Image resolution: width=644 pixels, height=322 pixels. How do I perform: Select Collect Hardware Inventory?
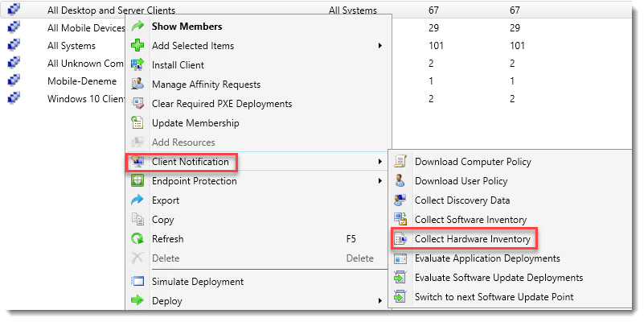coord(472,239)
